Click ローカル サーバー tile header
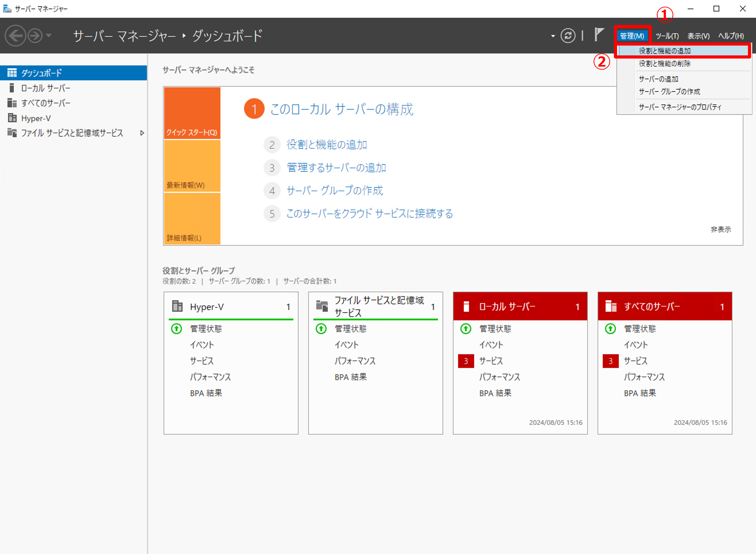The height and width of the screenshot is (554, 756). coord(520,306)
